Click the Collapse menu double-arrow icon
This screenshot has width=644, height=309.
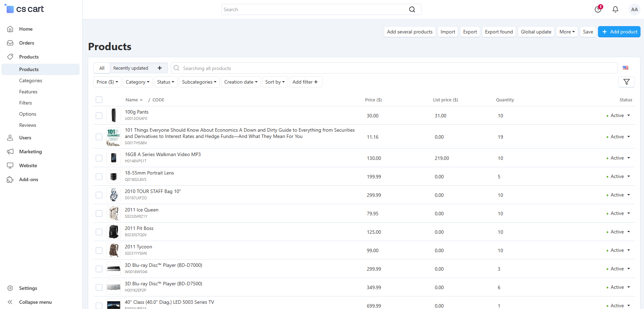coord(10,302)
